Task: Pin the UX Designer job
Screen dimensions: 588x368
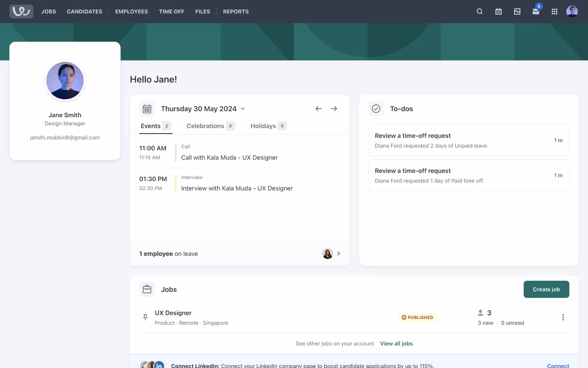Action: point(145,317)
